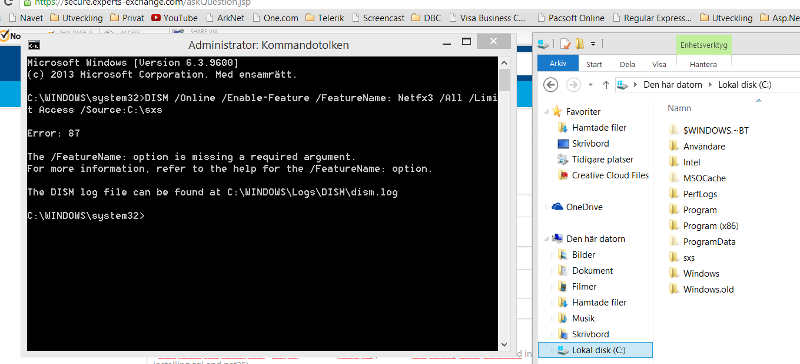Expand the OneDrive tree node
Image resolution: width=800 pixels, height=364 pixels.
[x=547, y=207]
